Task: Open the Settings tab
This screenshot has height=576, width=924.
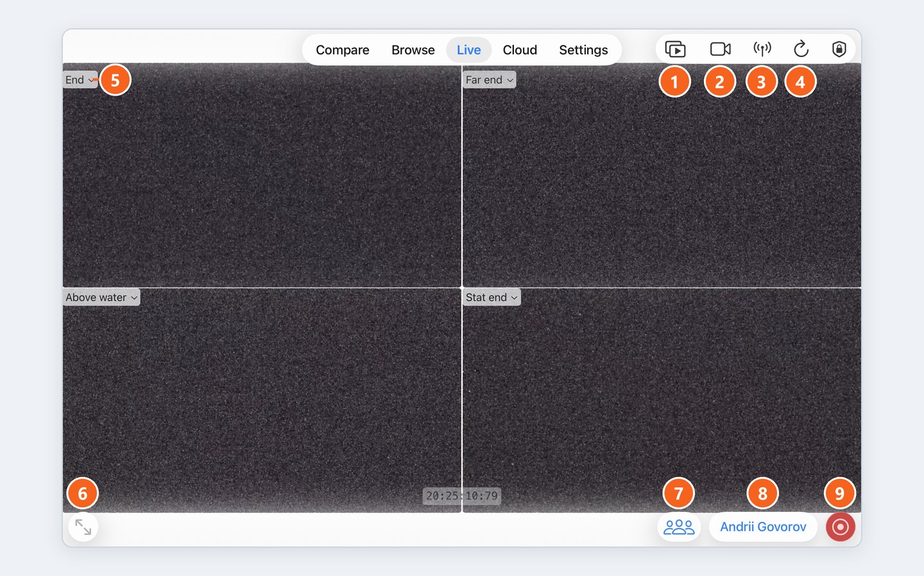Action: pos(583,50)
